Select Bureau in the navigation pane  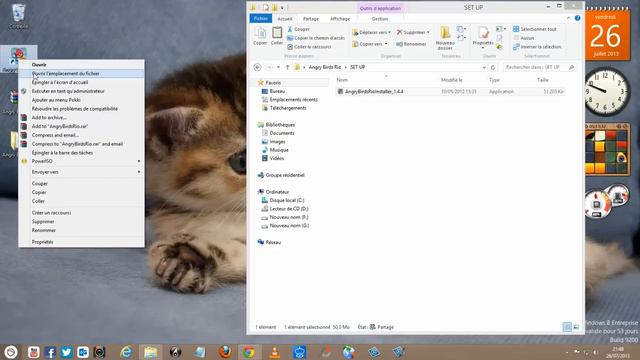pyautogui.click(x=277, y=91)
